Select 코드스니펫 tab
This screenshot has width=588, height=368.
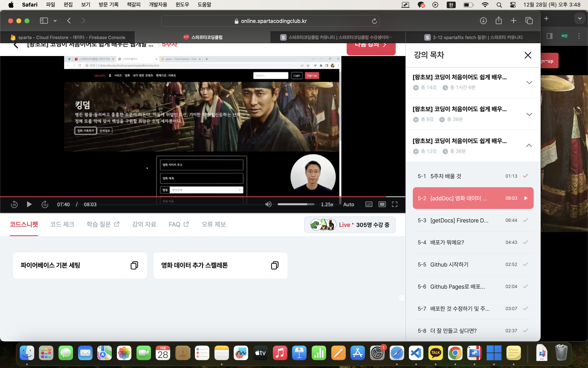[24, 224]
